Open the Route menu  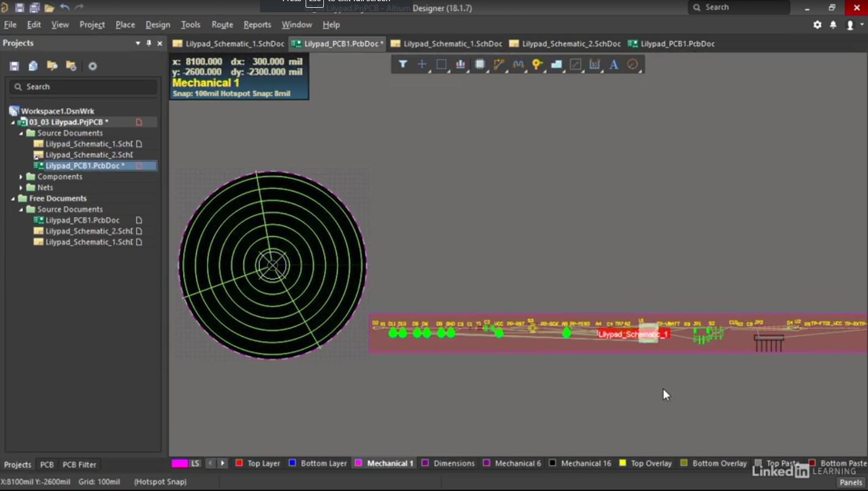point(222,25)
